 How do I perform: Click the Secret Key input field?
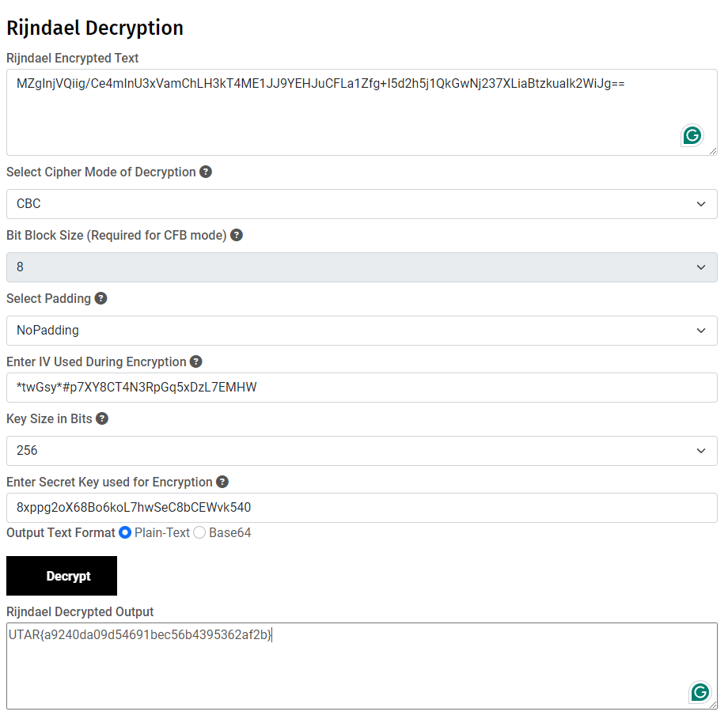362,508
